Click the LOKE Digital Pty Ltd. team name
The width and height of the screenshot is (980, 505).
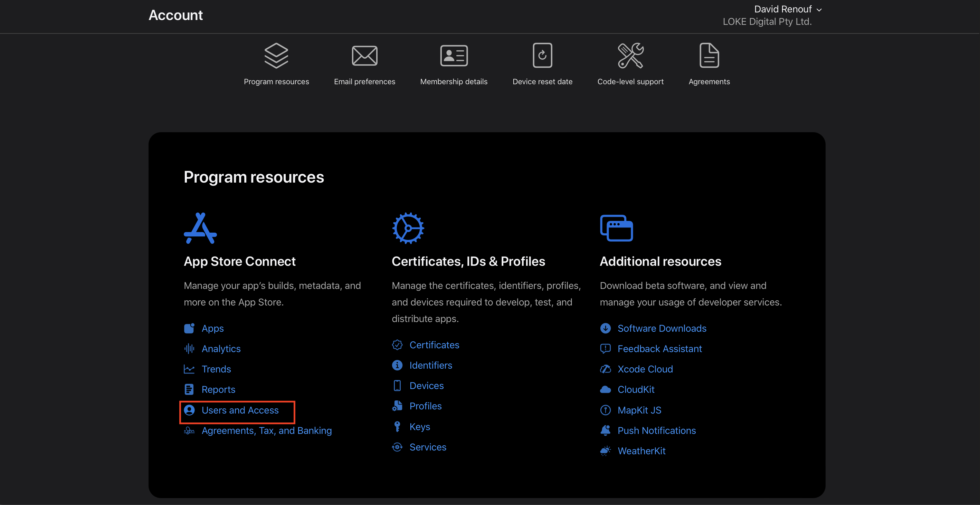coord(767,22)
